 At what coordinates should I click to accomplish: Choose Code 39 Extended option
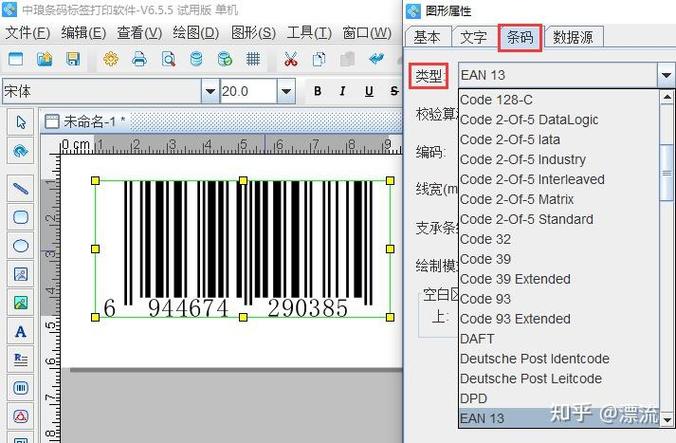(559, 279)
